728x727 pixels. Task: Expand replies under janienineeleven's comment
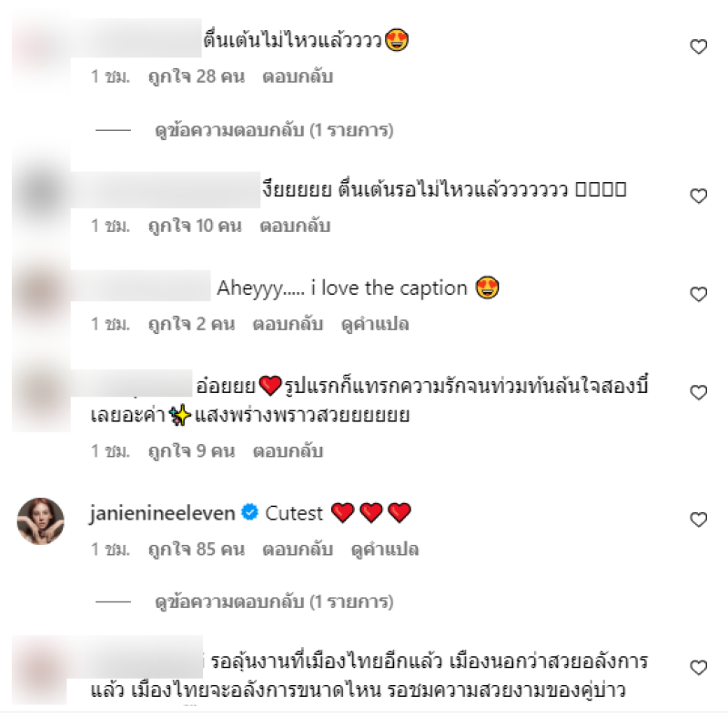[x=274, y=602]
